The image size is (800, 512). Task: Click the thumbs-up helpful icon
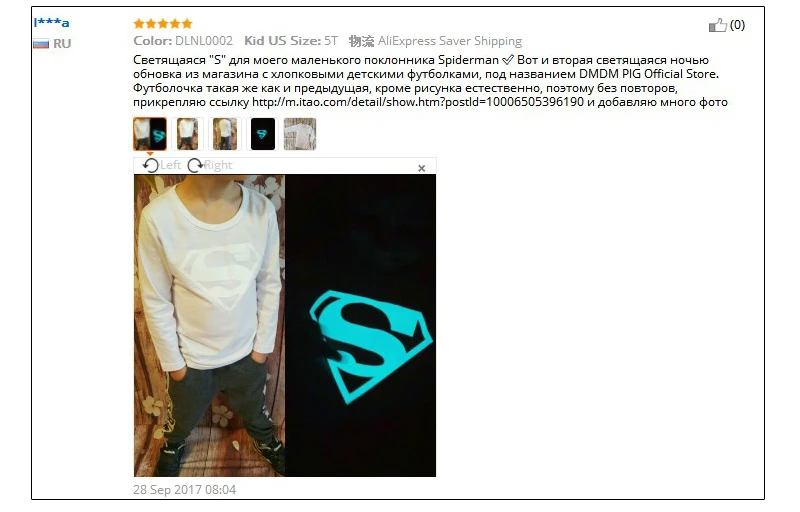[x=717, y=25]
